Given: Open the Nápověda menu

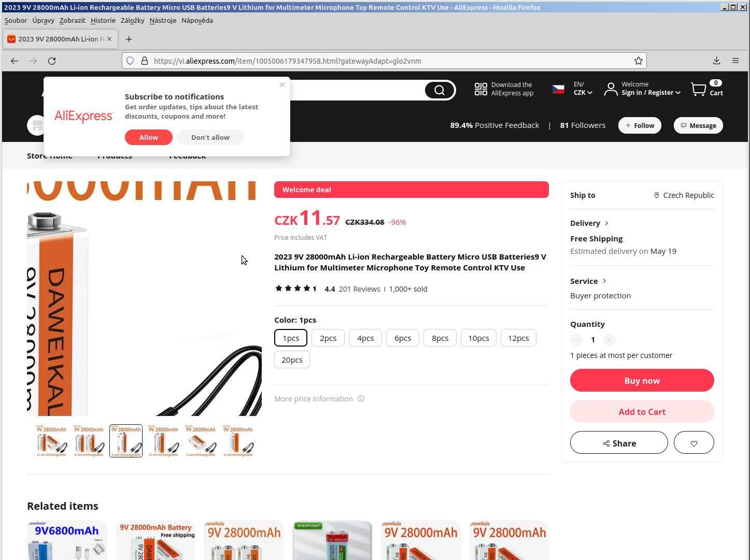Looking at the screenshot, I should point(197,20).
